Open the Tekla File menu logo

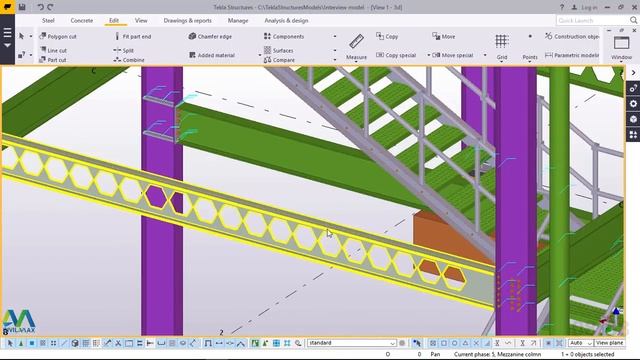tap(7, 7)
